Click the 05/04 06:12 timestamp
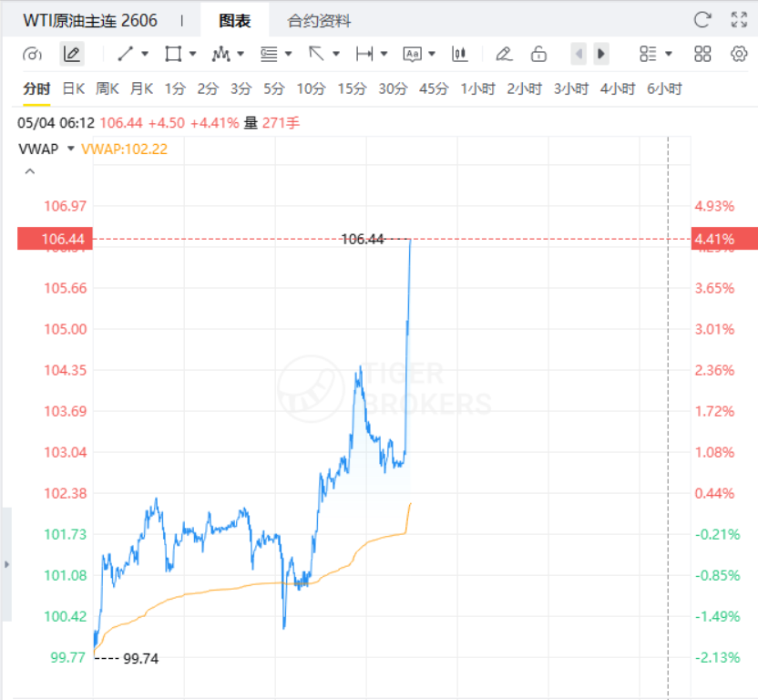Viewport: 758px width, 700px height. pos(56,123)
